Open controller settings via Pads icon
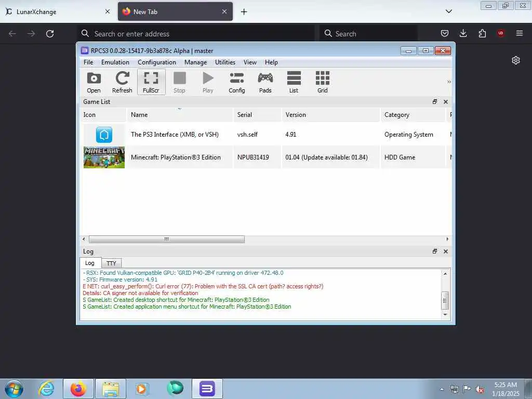 (265, 82)
